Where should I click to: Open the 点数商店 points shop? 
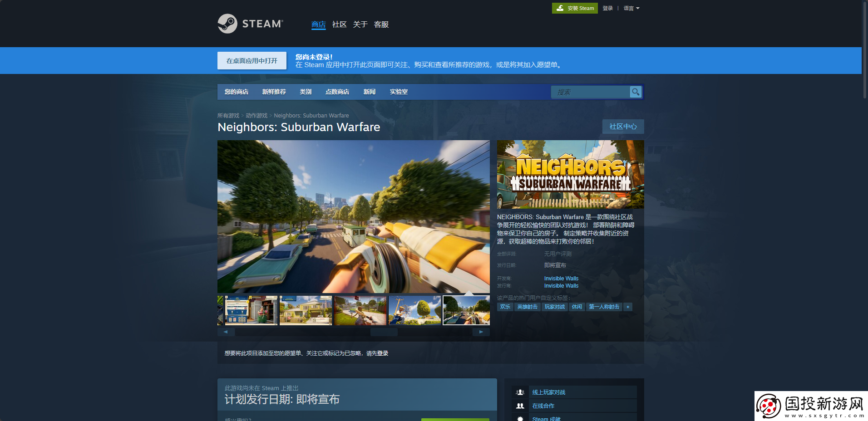point(337,92)
